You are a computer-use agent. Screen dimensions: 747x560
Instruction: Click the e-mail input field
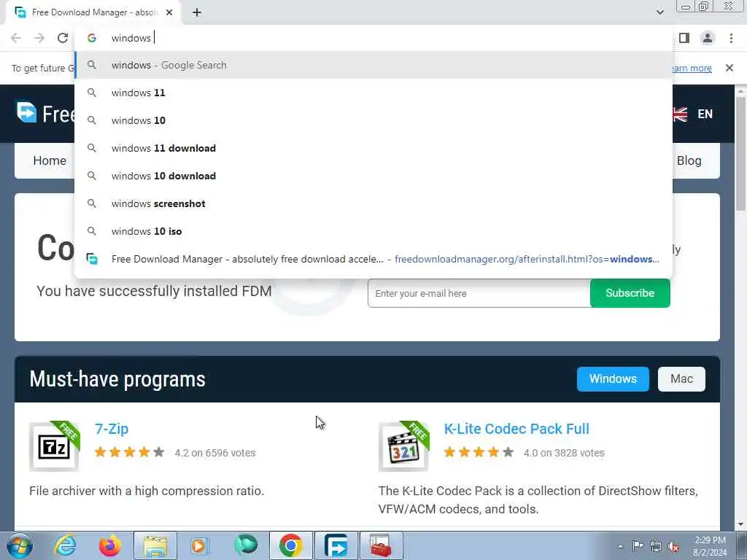479,293
